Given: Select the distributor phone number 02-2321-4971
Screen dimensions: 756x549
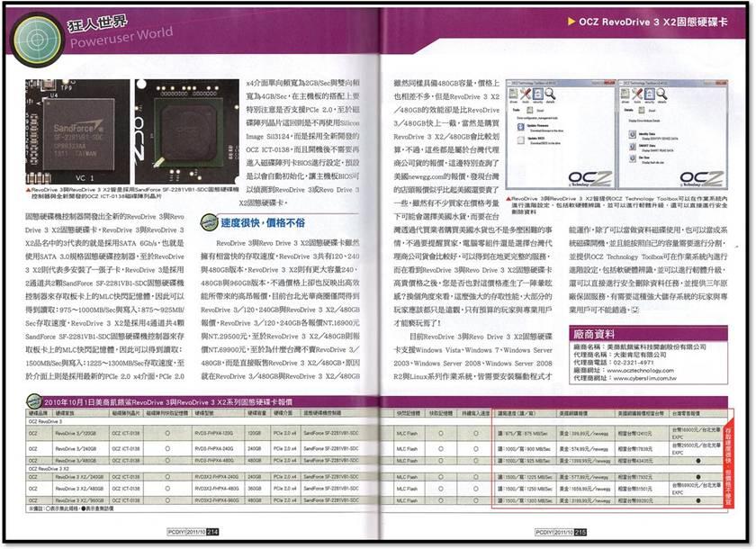Looking at the screenshot, I should pos(633,363).
